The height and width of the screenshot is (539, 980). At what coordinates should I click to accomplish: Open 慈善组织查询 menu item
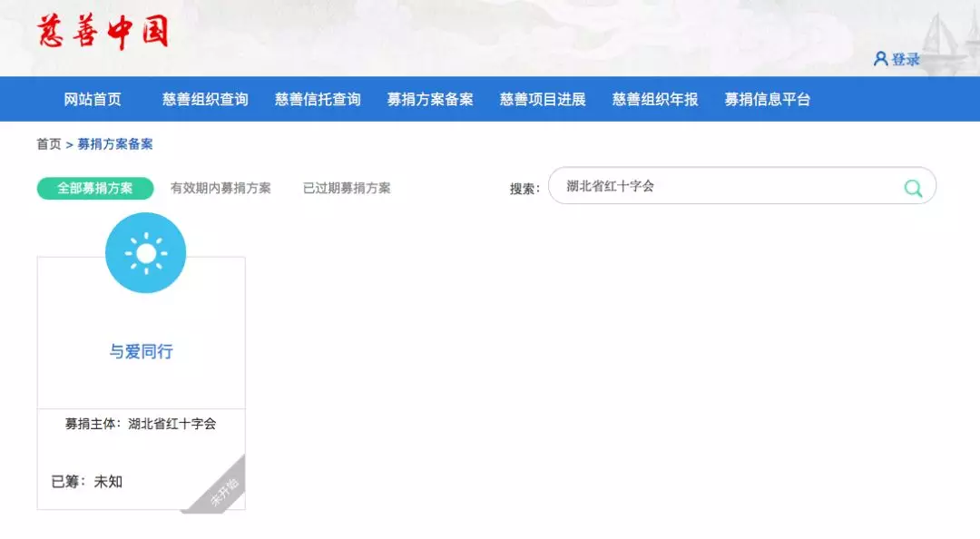pyautogui.click(x=205, y=100)
